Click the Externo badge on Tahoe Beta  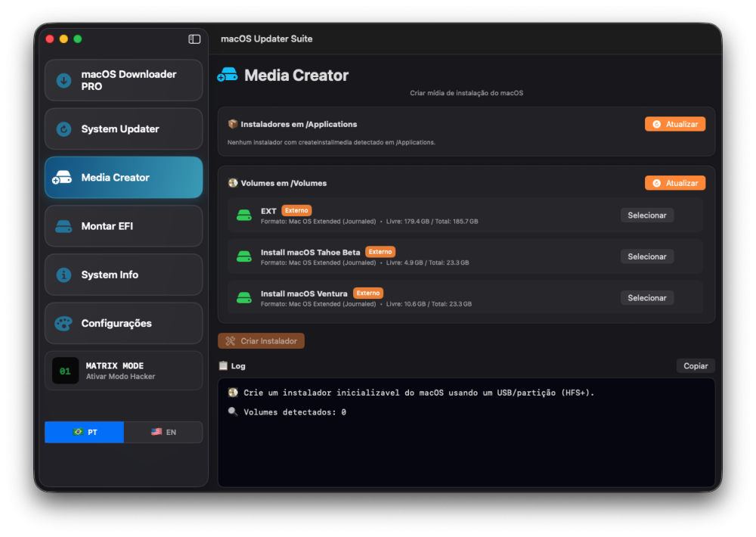tap(380, 252)
